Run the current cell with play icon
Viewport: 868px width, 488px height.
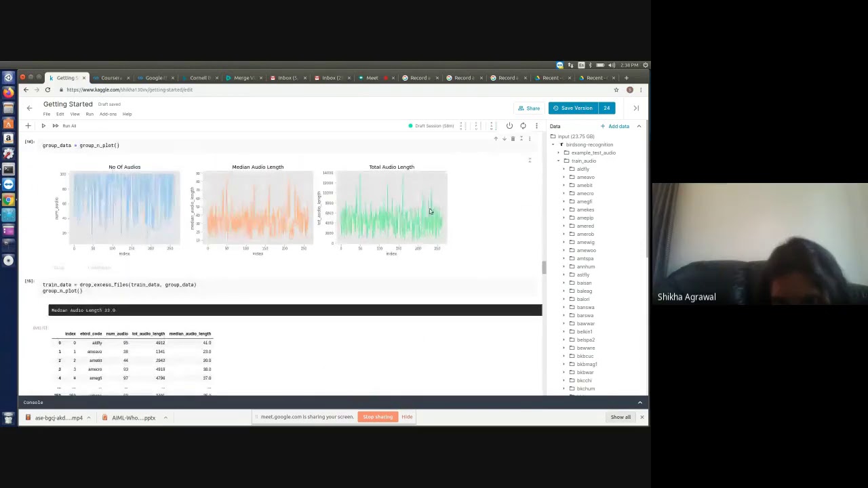(43, 126)
